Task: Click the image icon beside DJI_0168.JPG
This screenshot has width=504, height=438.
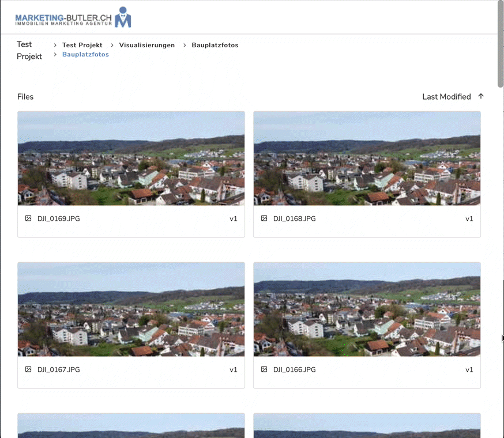Action: point(264,218)
